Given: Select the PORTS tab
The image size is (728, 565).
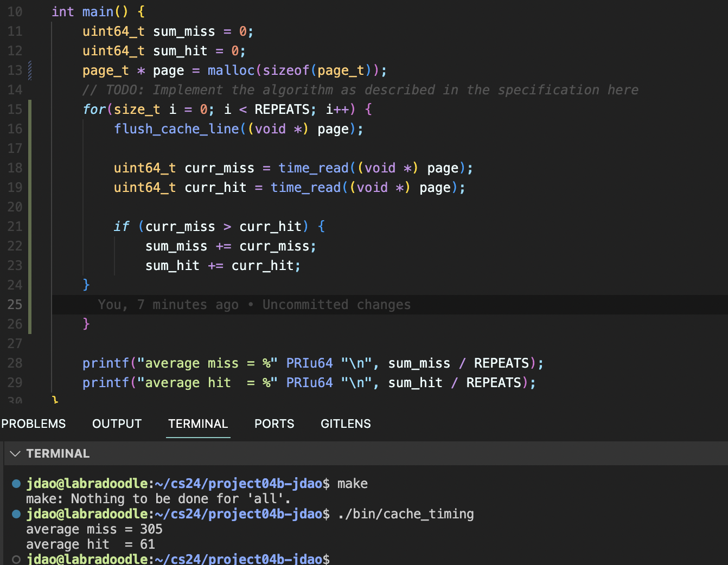Looking at the screenshot, I should pyautogui.click(x=274, y=423).
